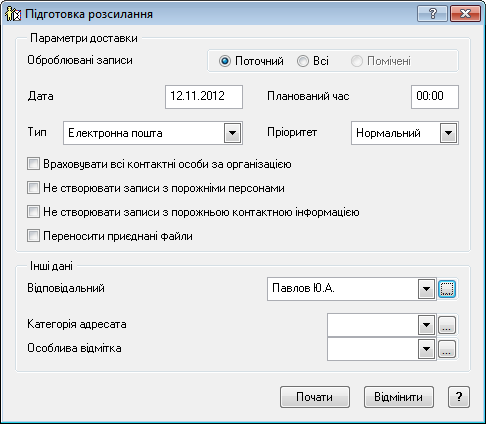Click the ellipsis button beside Категорія адресата
486x424 pixels.
447,325
